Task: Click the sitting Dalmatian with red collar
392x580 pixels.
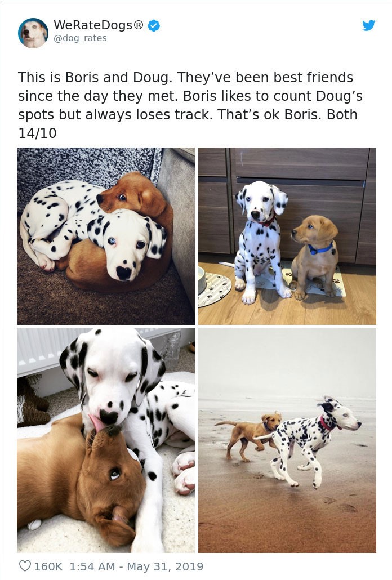Action: point(261,241)
